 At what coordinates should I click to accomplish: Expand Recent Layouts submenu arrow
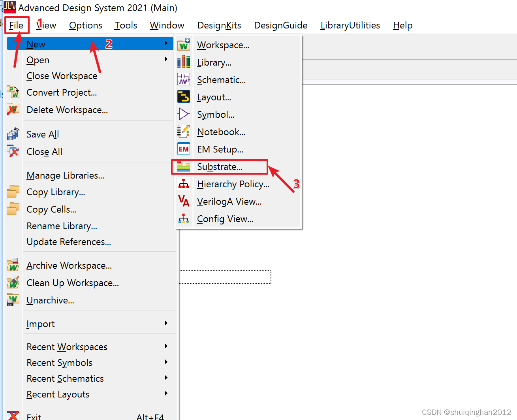tap(166, 394)
